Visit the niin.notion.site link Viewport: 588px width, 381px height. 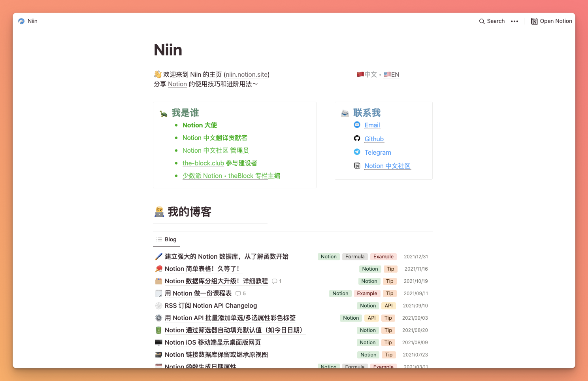[246, 74]
